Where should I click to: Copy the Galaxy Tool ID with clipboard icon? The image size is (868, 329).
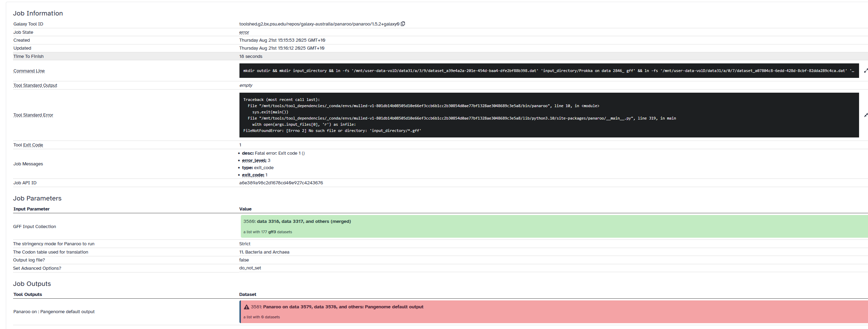(x=403, y=24)
